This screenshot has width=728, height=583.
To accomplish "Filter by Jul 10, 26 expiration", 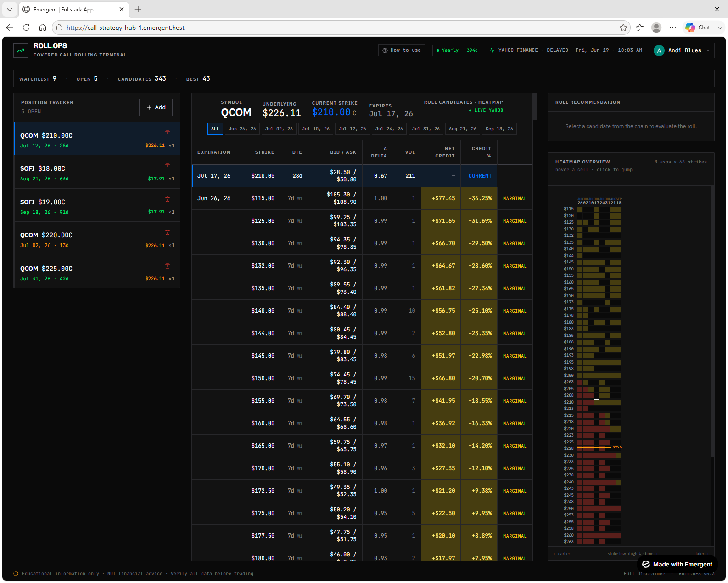I will (x=316, y=129).
